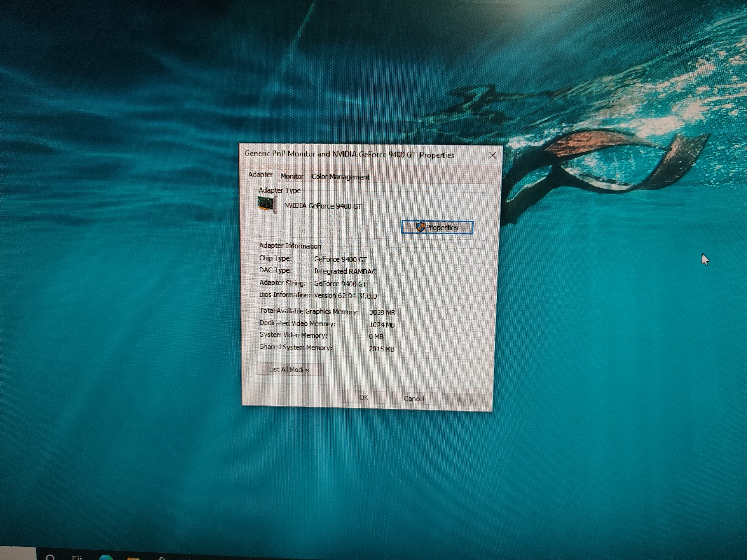
Task: Select the Adapter tab
Action: [x=260, y=174]
